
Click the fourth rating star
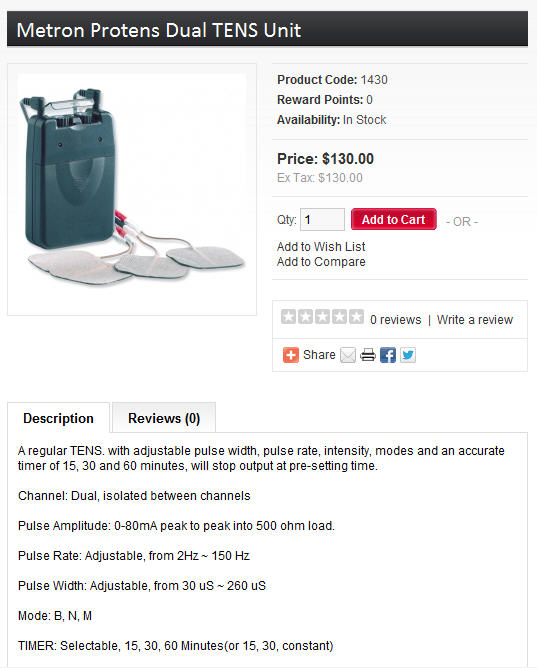pyautogui.click(x=339, y=317)
